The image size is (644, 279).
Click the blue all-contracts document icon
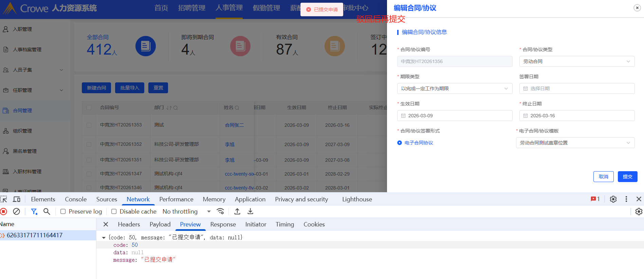tap(145, 46)
